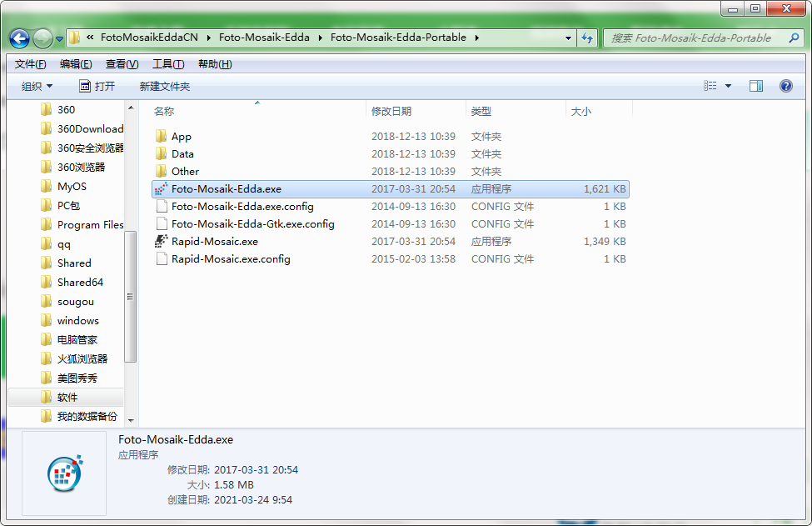Select Shared64 folder in tree
Screen dimensions: 812x526
point(72,282)
